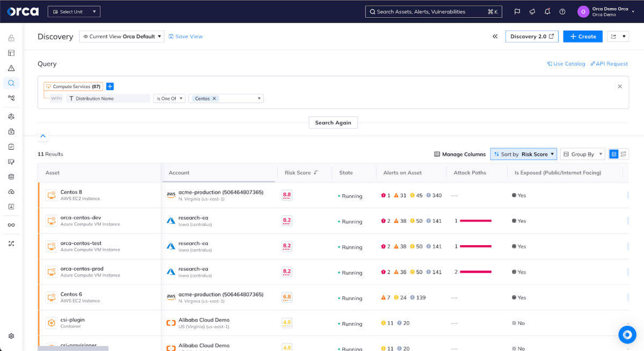Switch to table list view
Viewport: 644px width, 351px height.
click(x=613, y=154)
